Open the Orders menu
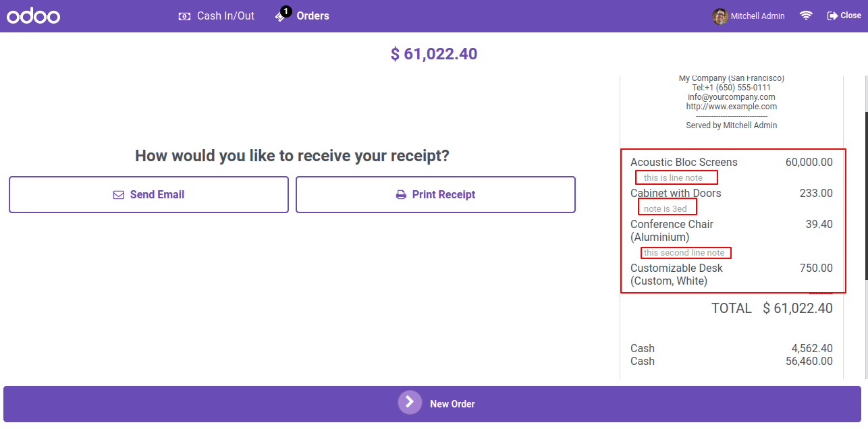868x429 pixels. [302, 16]
